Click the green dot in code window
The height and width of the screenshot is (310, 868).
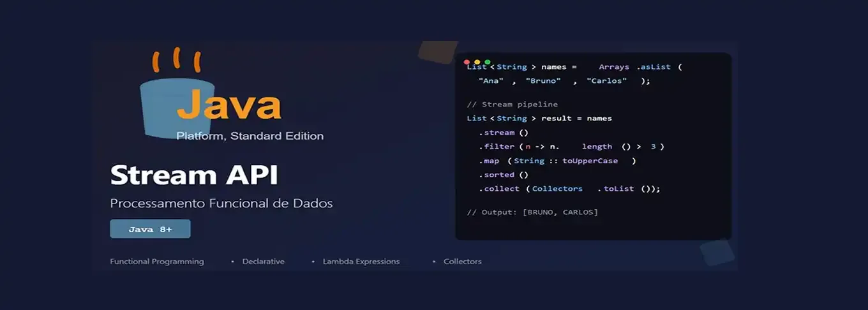488,62
